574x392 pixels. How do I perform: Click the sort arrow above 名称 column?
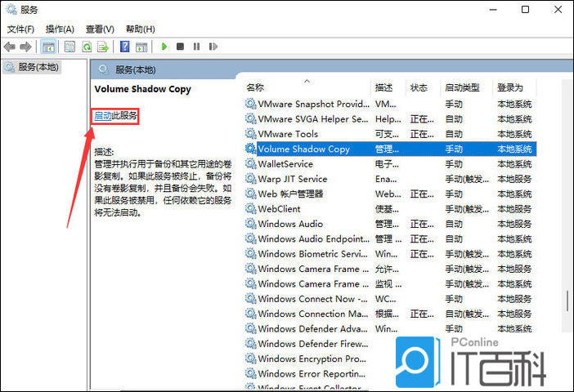coord(307,81)
